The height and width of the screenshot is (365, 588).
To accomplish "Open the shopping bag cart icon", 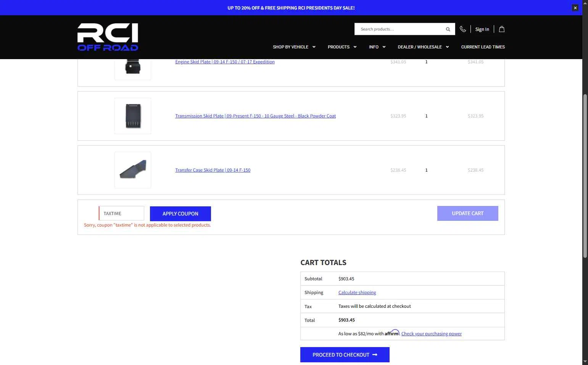I will pyautogui.click(x=502, y=29).
